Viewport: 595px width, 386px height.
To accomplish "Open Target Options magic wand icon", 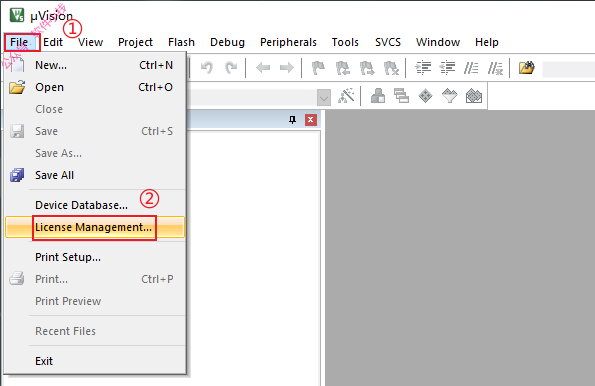I will coord(346,96).
